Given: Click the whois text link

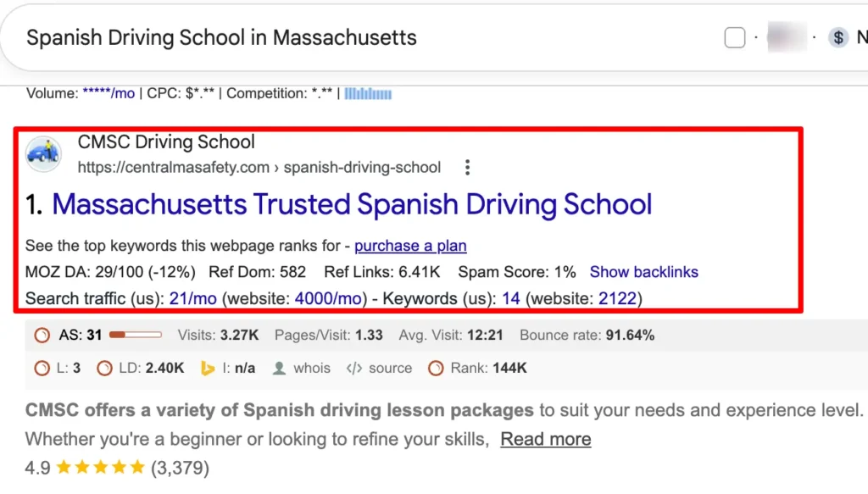Looking at the screenshot, I should click(x=312, y=369).
